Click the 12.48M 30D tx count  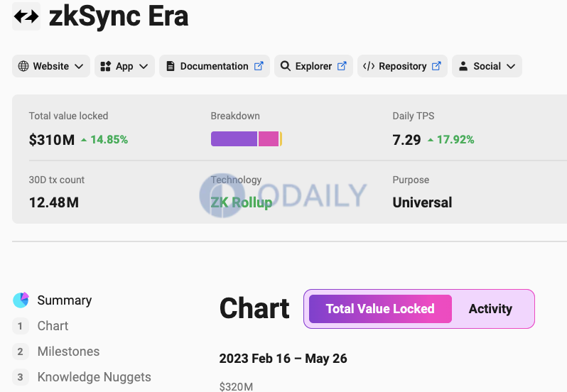54,202
